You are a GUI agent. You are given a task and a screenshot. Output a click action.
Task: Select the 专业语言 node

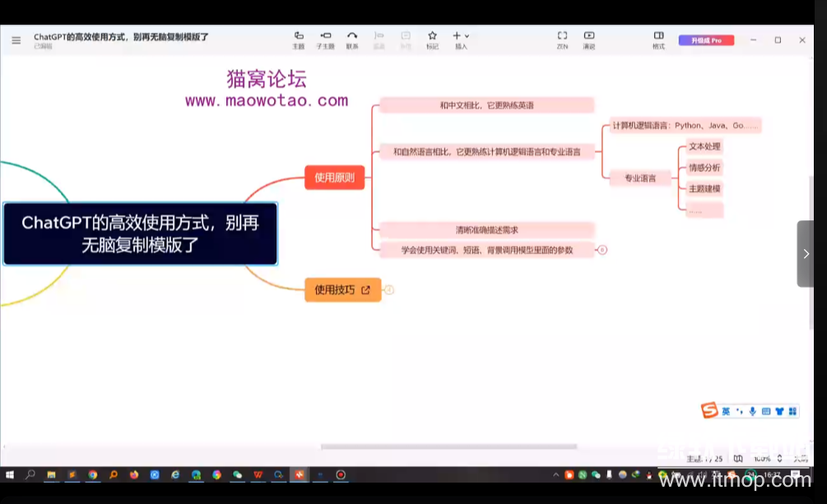coord(640,178)
